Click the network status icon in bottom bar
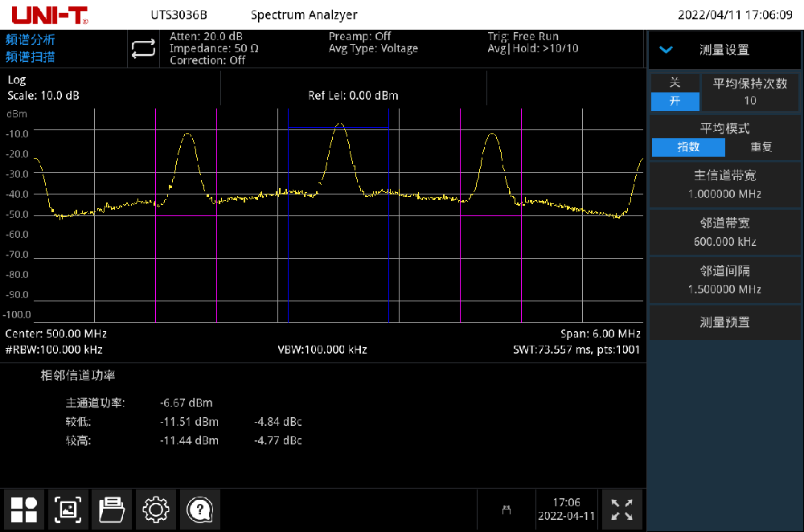This screenshot has height=532, width=804. (506, 509)
